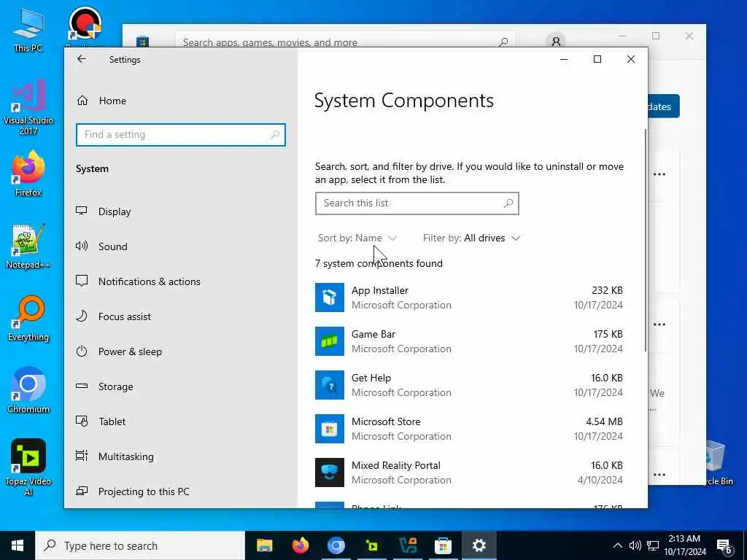Image resolution: width=747 pixels, height=560 pixels.
Task: Open the notification center icon
Action: click(x=724, y=545)
